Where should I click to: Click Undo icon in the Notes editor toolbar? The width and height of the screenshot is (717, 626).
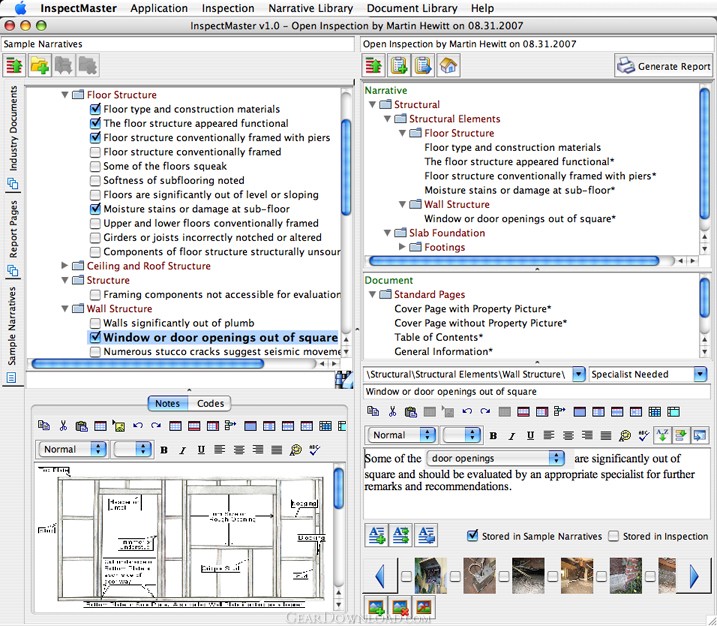[138, 426]
